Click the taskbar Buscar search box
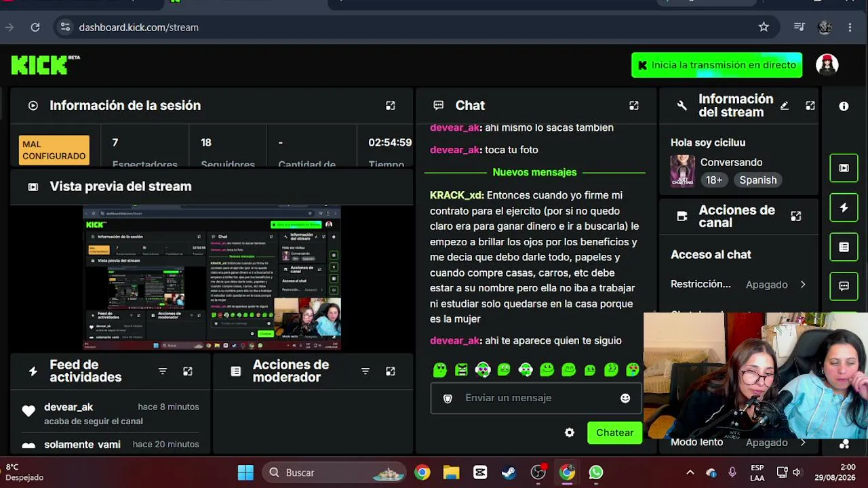The image size is (868, 488). [x=334, y=472]
